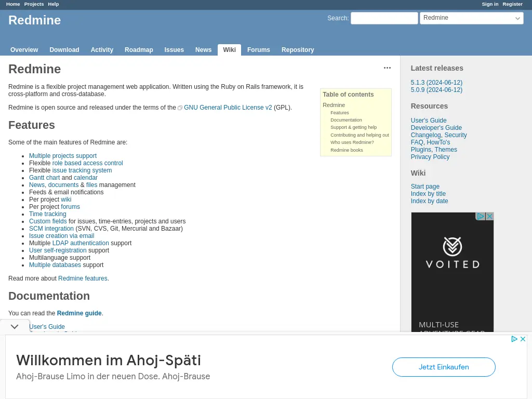Switch to the News tab
This screenshot has width=532, height=399.
[x=203, y=50]
